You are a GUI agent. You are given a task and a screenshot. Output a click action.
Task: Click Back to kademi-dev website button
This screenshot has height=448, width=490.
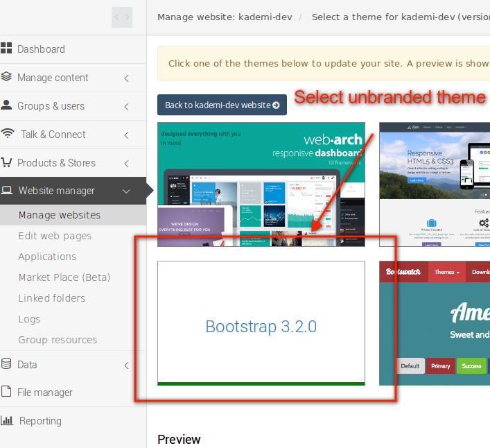coord(222,105)
